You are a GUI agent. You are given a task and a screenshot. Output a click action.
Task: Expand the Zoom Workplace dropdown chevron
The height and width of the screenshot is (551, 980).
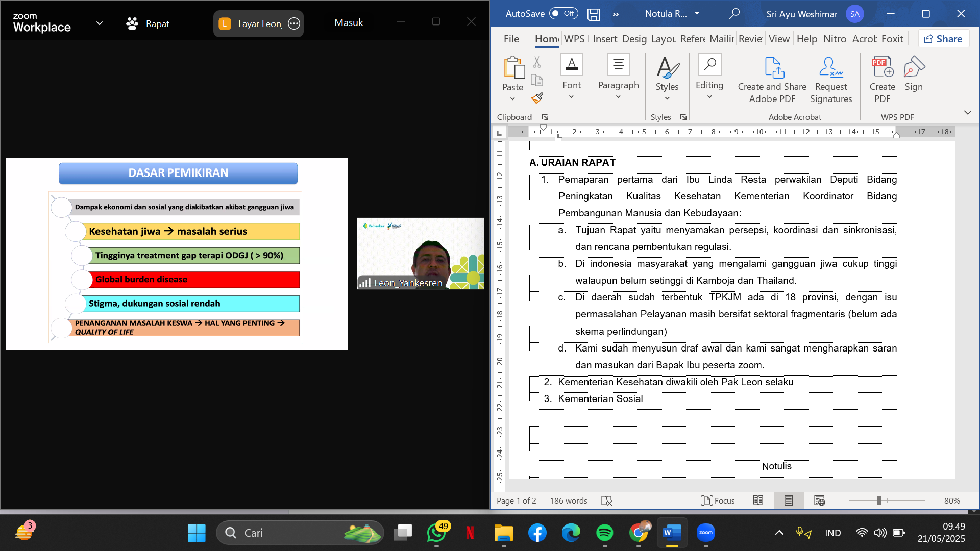(100, 23)
